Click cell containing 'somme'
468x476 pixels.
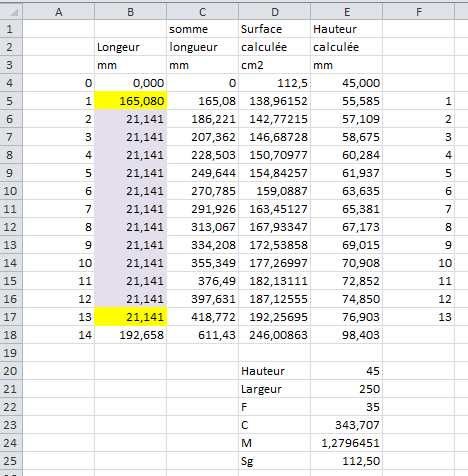coord(202,29)
